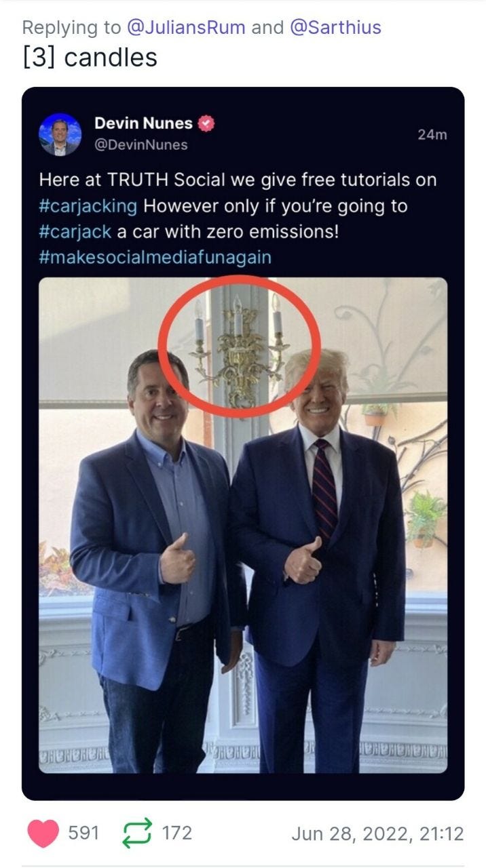The height and width of the screenshot is (868, 486).
Task: Open the #makesocialmediafunagain hashtag
Action: (x=155, y=257)
